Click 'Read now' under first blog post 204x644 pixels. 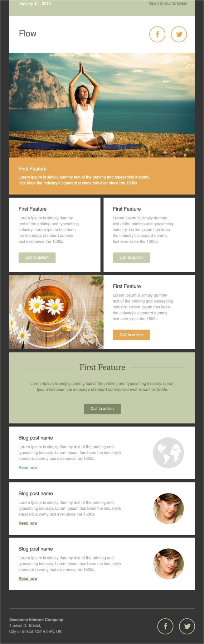pos(28,467)
